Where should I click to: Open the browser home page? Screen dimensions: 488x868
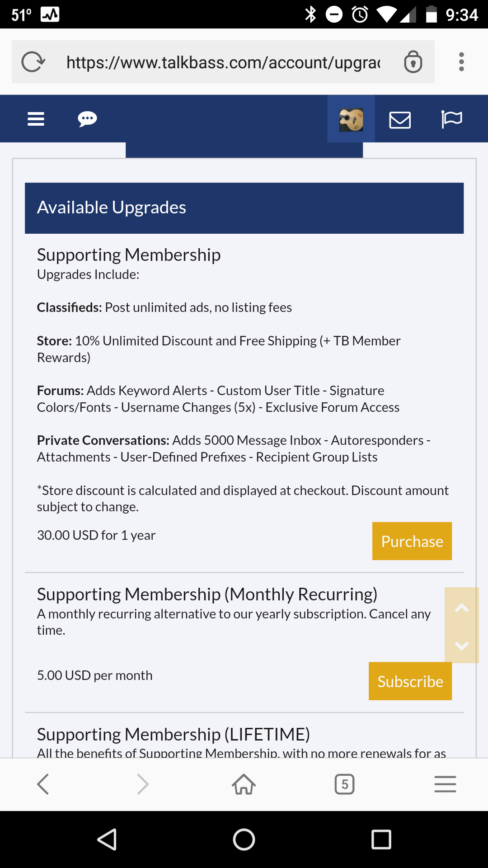coord(244,784)
